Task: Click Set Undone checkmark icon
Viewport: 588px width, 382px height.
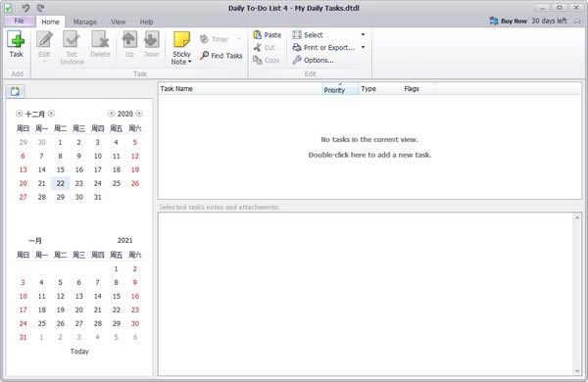Action: (x=72, y=40)
